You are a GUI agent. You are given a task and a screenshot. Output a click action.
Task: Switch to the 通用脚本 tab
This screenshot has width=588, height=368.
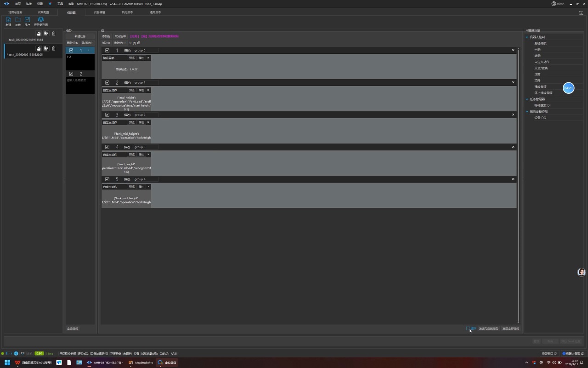pos(155,12)
